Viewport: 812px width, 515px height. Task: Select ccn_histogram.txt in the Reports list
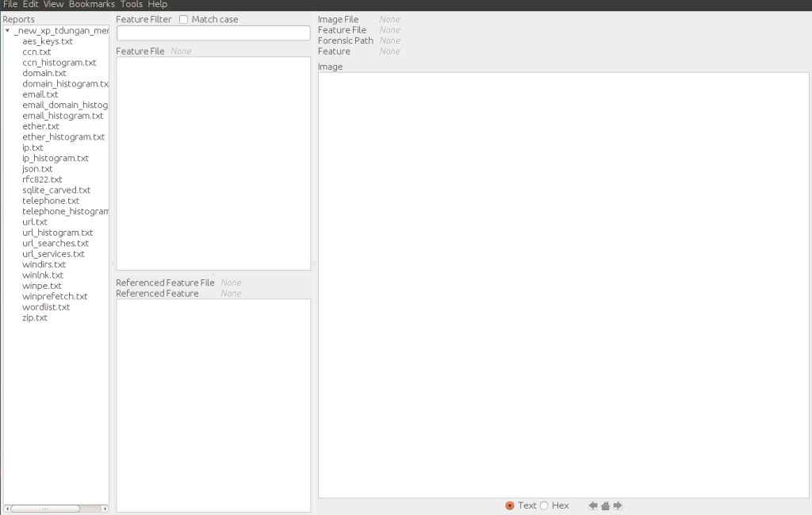coord(59,63)
